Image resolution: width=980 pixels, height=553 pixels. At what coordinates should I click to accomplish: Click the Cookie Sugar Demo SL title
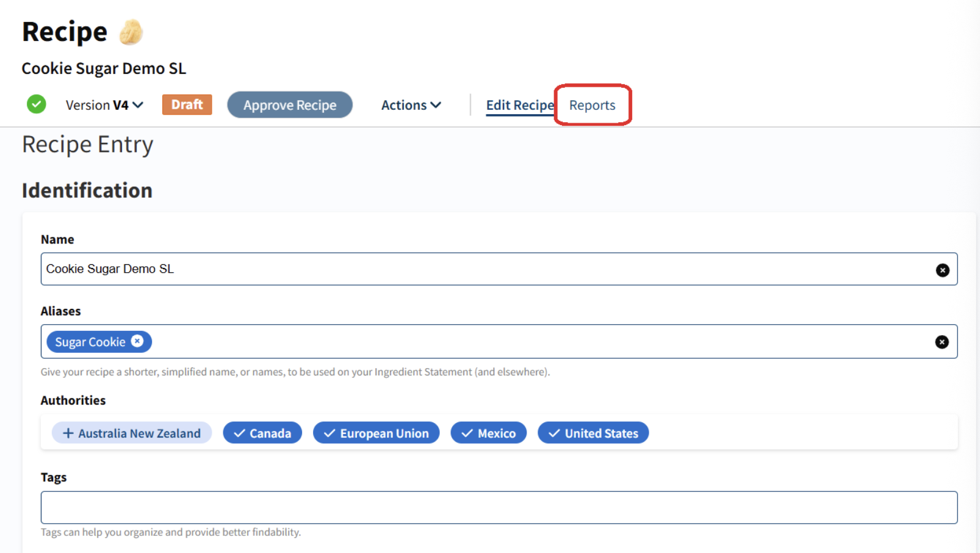[104, 68]
